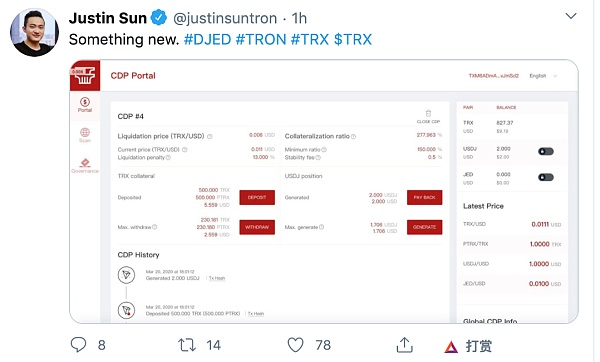Toggle the JED balance switch
Image resolution: width=600 pixels, height=362 pixels.
click(546, 177)
